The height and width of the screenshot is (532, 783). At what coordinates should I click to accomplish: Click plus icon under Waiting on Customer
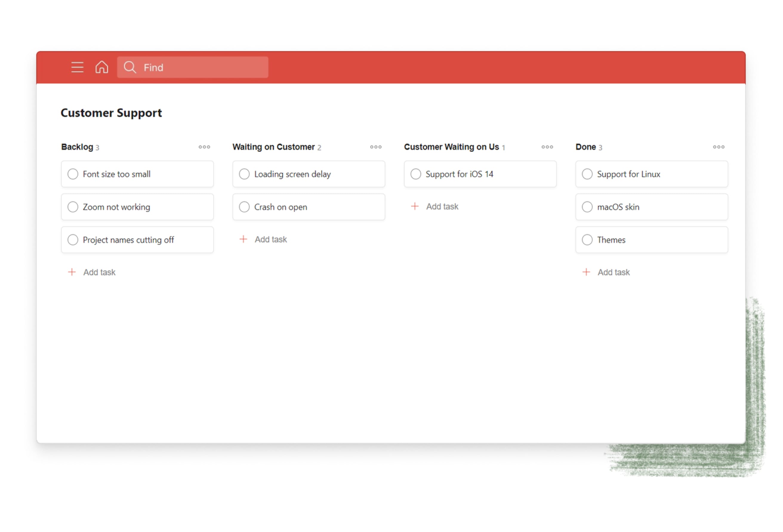(x=243, y=239)
